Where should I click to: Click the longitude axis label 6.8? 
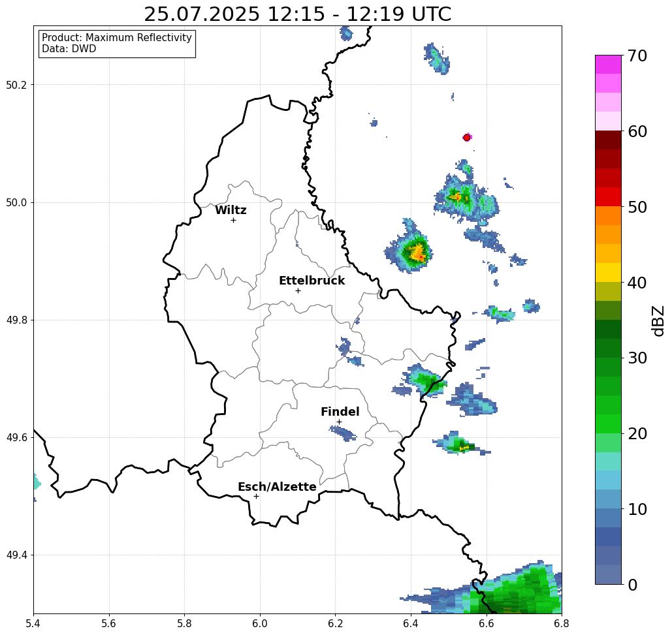[562, 623]
